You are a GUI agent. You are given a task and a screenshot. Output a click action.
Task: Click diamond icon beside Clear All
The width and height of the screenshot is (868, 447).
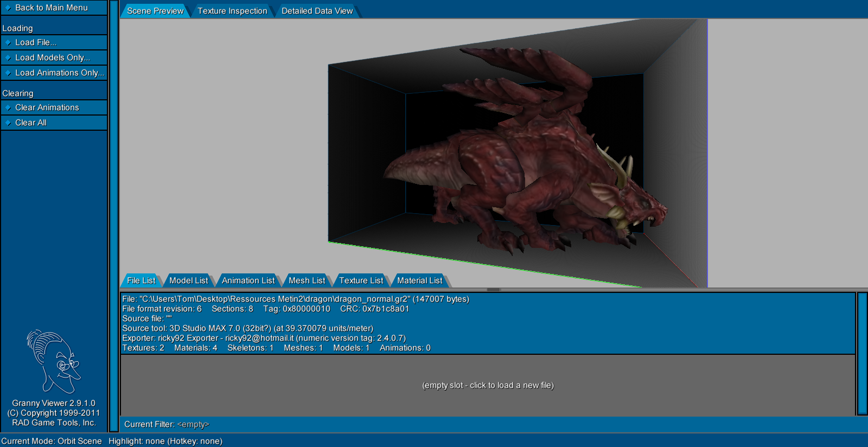point(8,123)
